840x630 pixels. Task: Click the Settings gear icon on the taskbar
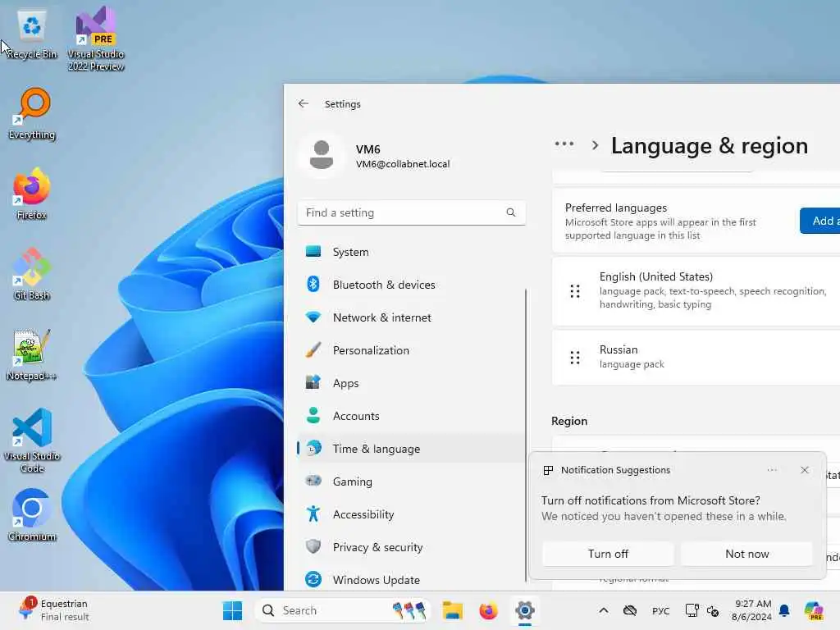[x=524, y=610]
